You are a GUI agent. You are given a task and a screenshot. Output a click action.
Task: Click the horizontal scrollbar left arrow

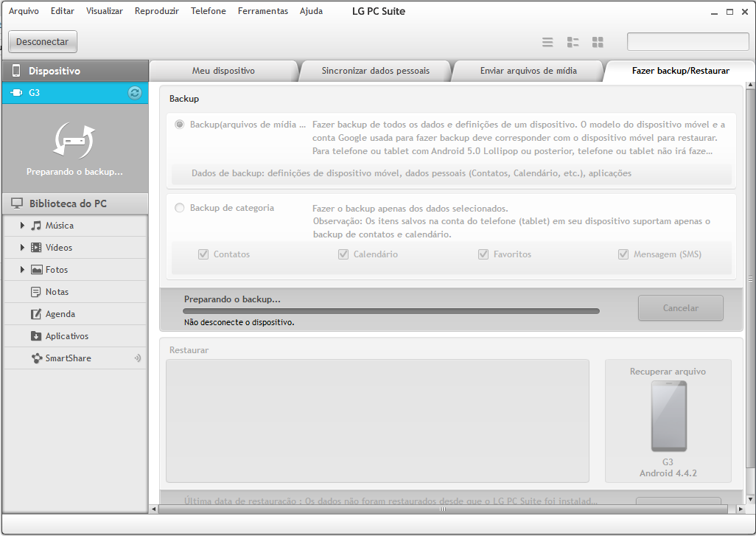(154, 509)
